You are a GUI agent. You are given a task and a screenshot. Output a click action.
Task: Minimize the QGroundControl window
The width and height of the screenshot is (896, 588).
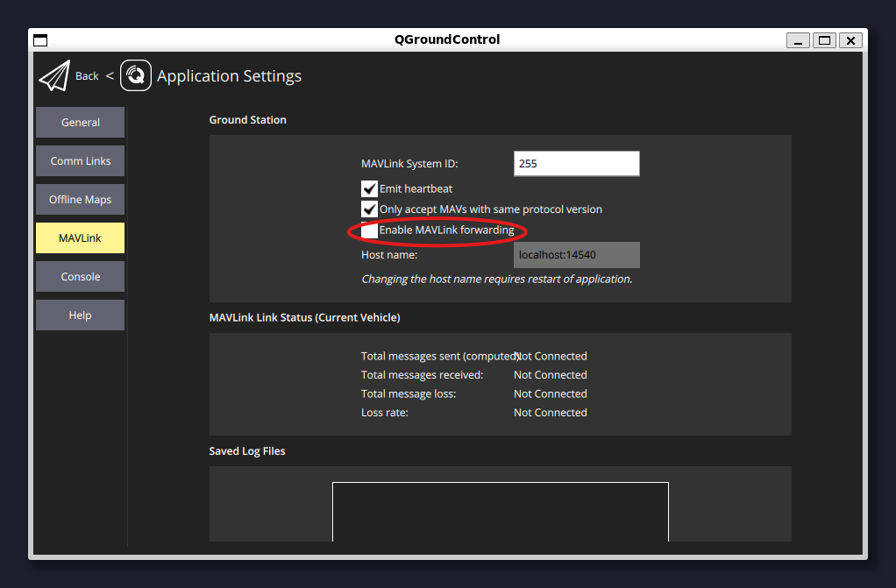798,40
